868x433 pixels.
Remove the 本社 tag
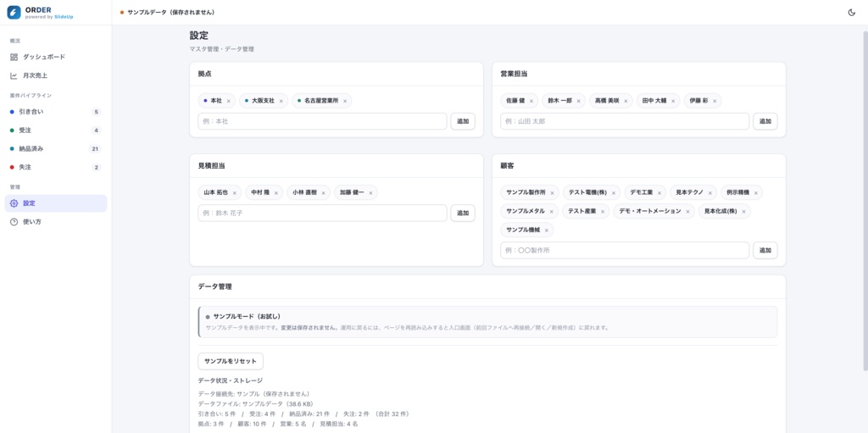229,101
